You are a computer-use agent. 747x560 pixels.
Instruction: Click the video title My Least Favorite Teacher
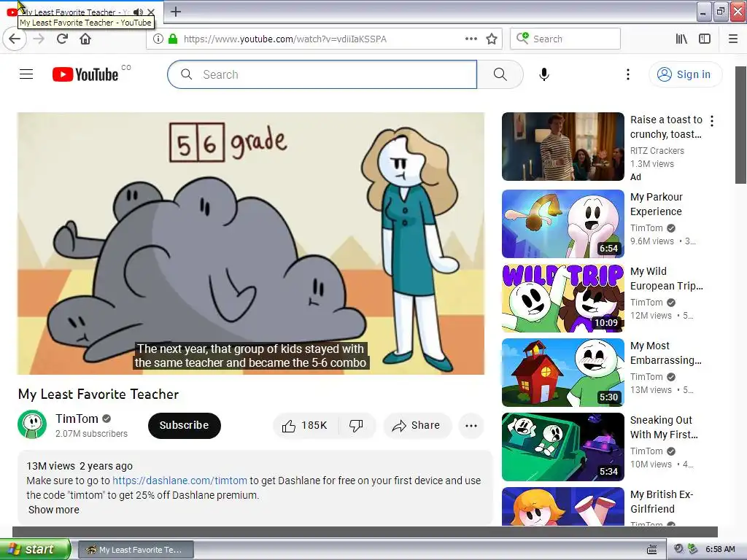point(98,394)
